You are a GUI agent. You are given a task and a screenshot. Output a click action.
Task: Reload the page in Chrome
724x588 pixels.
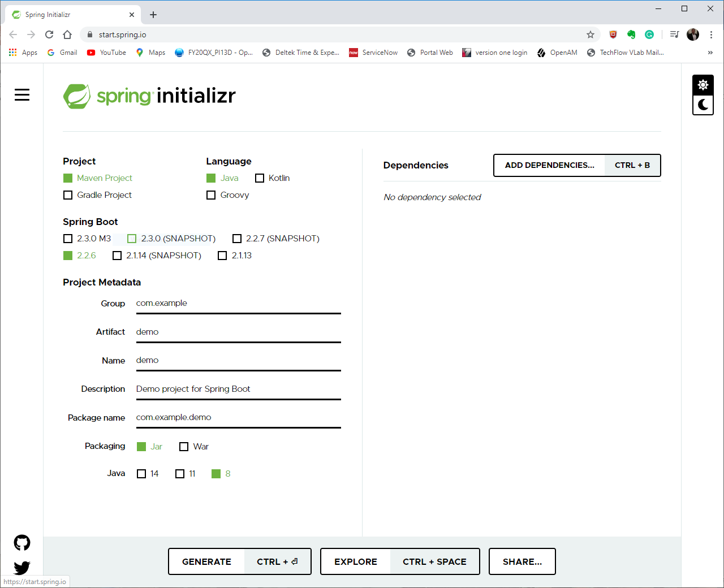pyautogui.click(x=49, y=34)
